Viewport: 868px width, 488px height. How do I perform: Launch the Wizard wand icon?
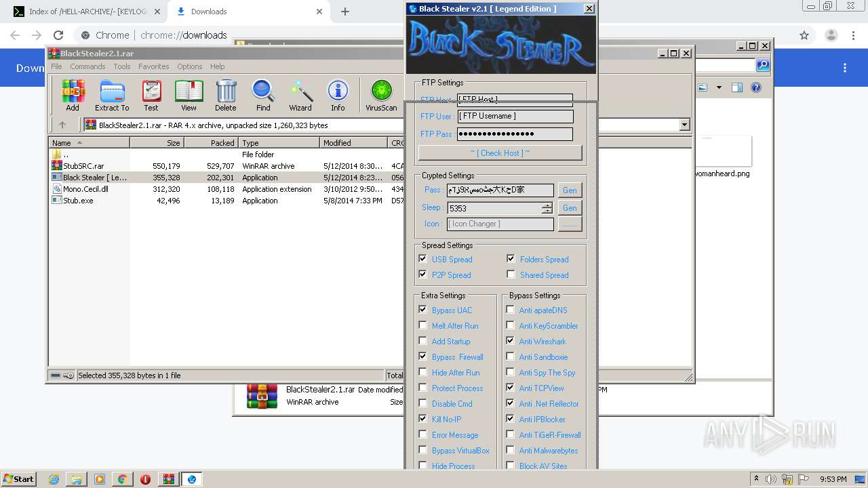click(x=300, y=95)
